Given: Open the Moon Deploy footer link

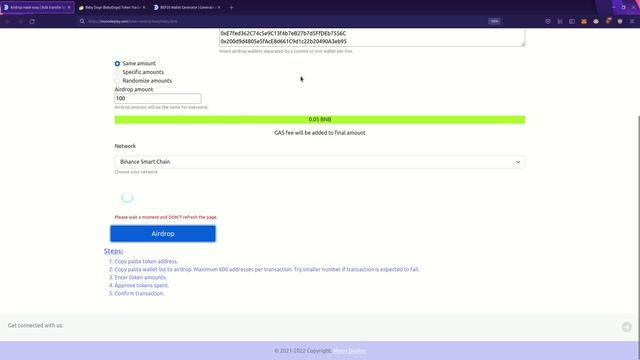Looking at the screenshot, I should 349,351.
